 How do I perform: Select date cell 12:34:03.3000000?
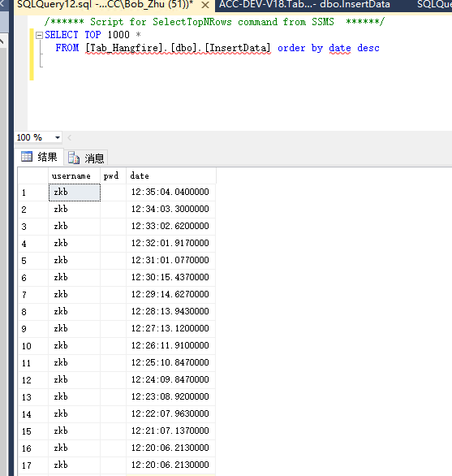(170, 209)
